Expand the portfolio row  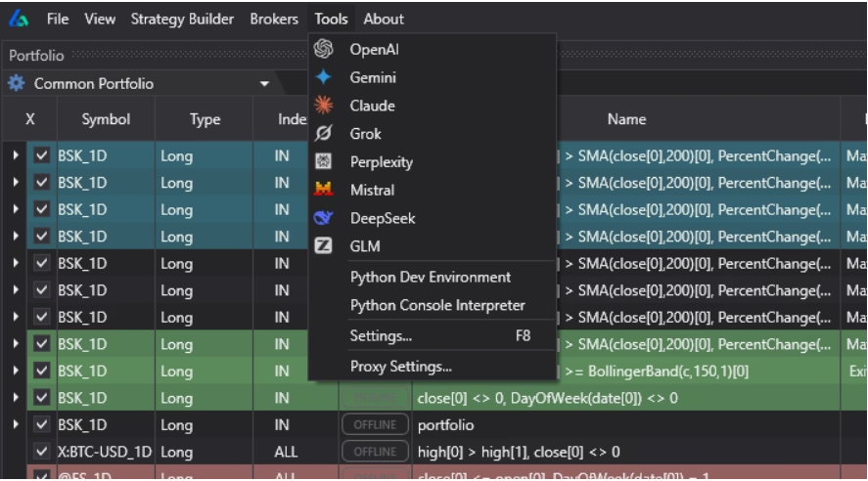16,424
